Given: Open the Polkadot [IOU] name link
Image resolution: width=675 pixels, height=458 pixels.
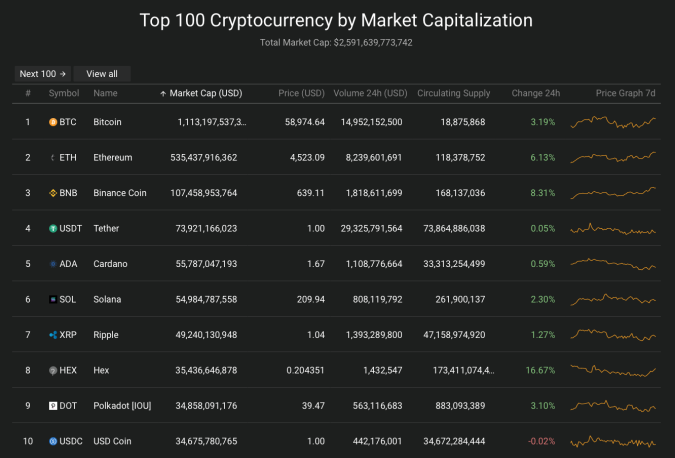Looking at the screenshot, I should (x=122, y=406).
